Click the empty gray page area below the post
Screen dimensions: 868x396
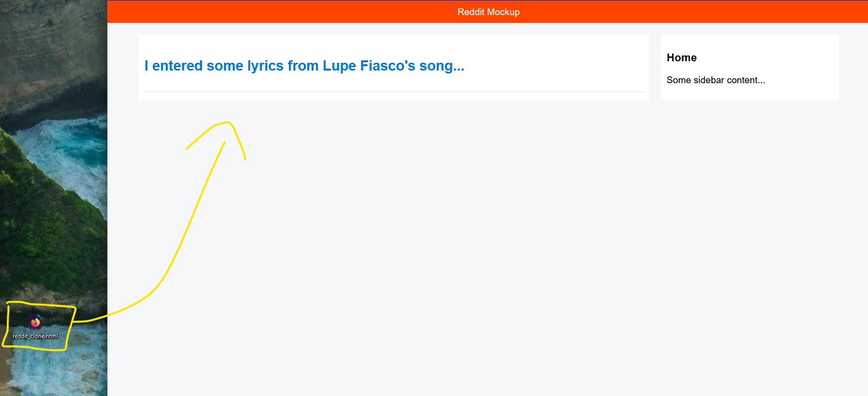click(x=389, y=243)
